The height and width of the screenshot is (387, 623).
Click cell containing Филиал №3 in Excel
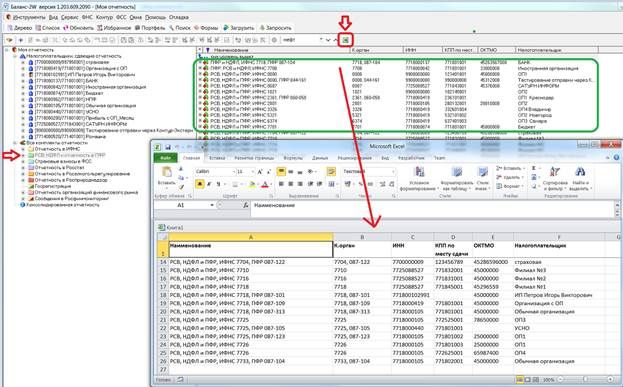[x=559, y=270]
